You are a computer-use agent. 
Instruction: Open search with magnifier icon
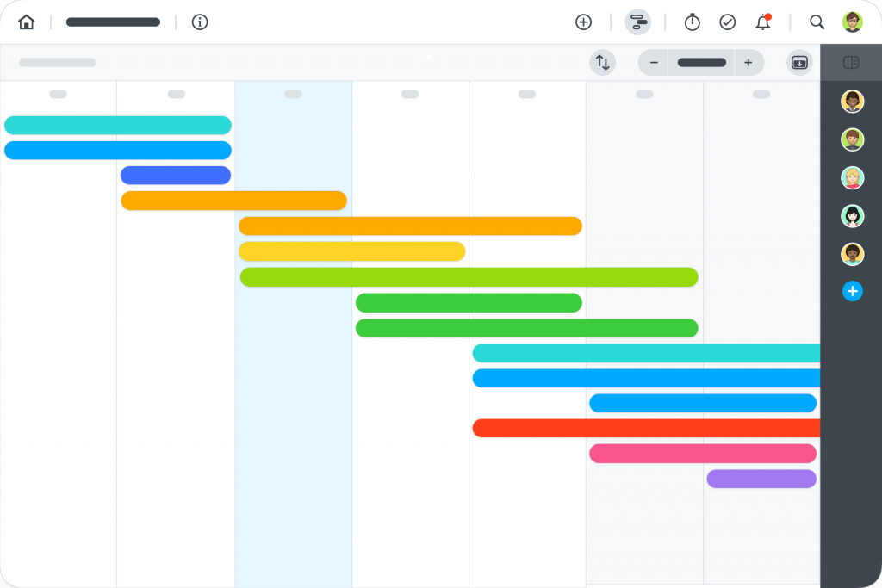tap(817, 22)
